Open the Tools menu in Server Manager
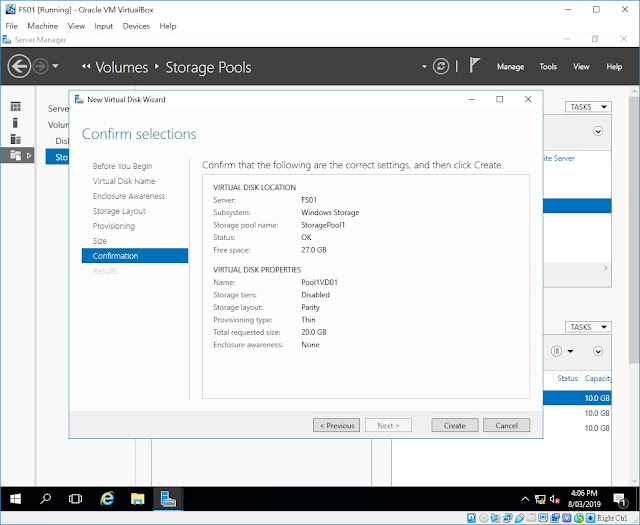 pos(548,67)
